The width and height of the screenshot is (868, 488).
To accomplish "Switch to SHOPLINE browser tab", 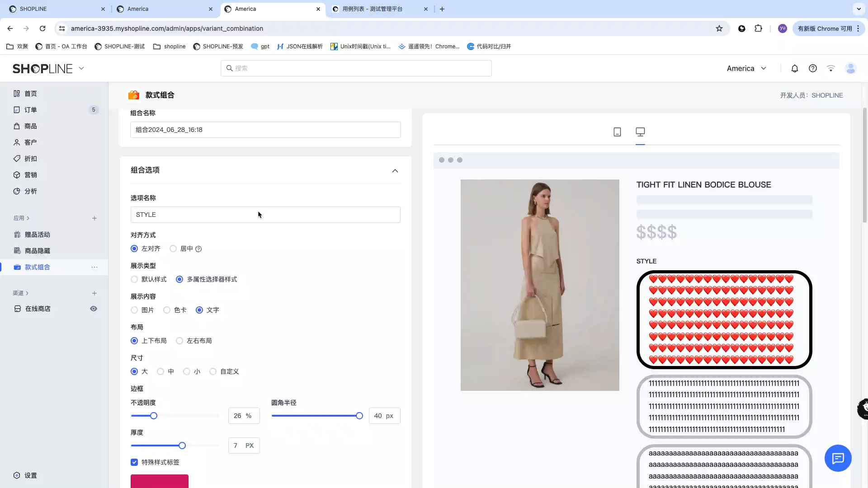I will [57, 9].
